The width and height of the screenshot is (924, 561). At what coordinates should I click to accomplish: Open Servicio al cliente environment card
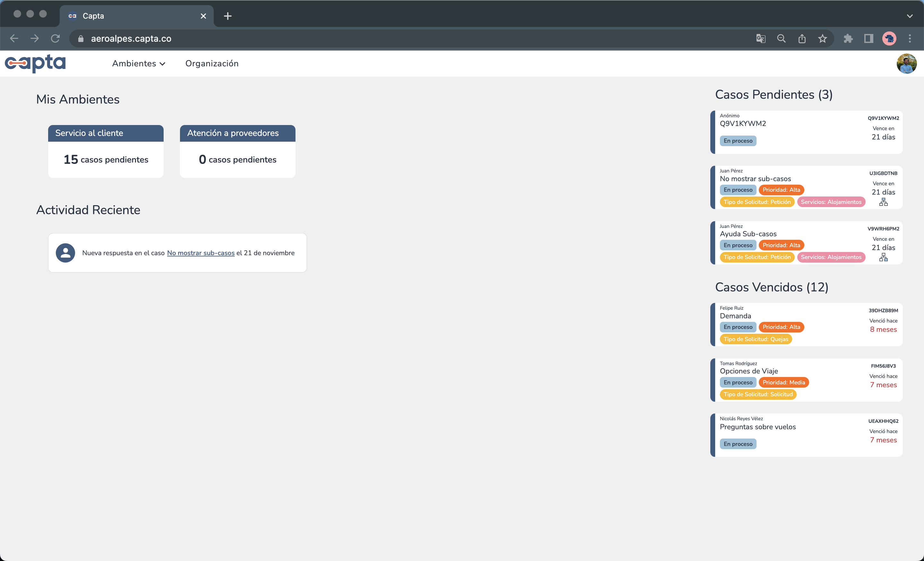click(x=106, y=151)
